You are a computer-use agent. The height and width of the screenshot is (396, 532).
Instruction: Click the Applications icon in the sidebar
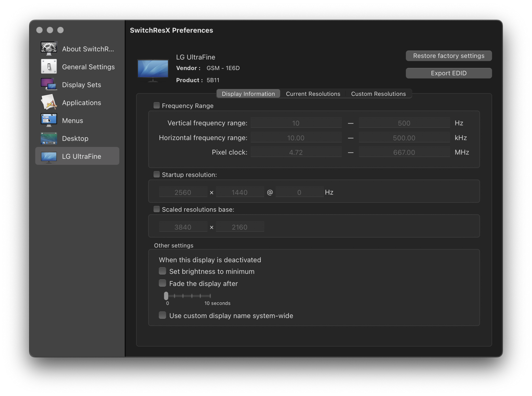coord(49,102)
